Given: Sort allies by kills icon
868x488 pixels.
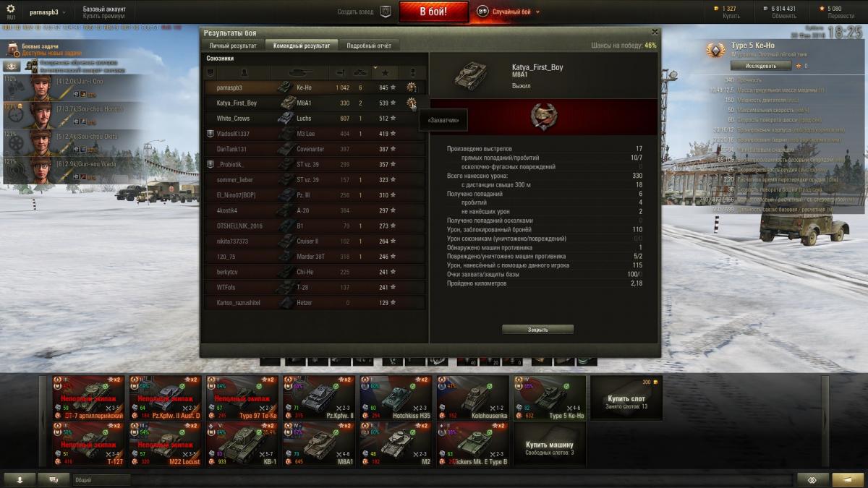Looking at the screenshot, I should point(360,73).
